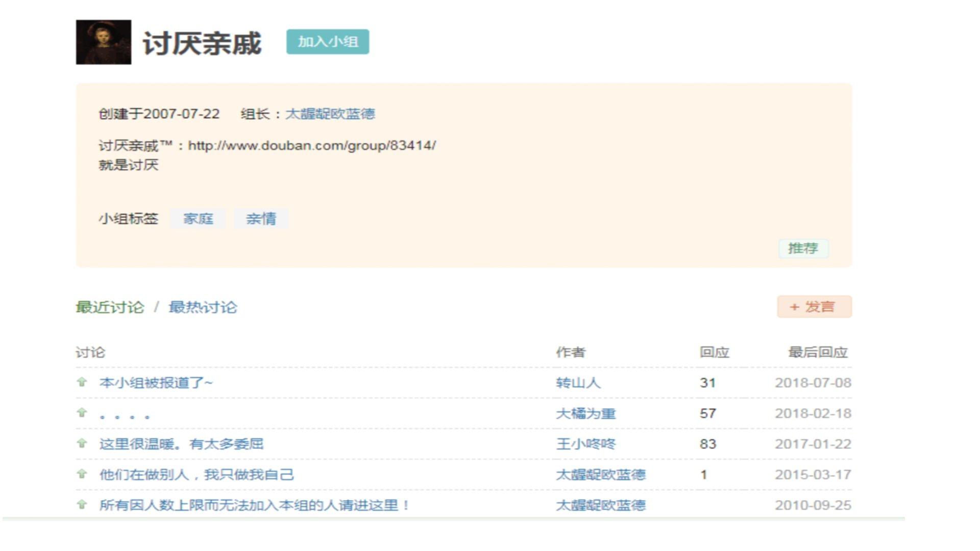The width and height of the screenshot is (980, 551).
Task: Click the group avatar portrait thumbnail
Action: coord(104,42)
